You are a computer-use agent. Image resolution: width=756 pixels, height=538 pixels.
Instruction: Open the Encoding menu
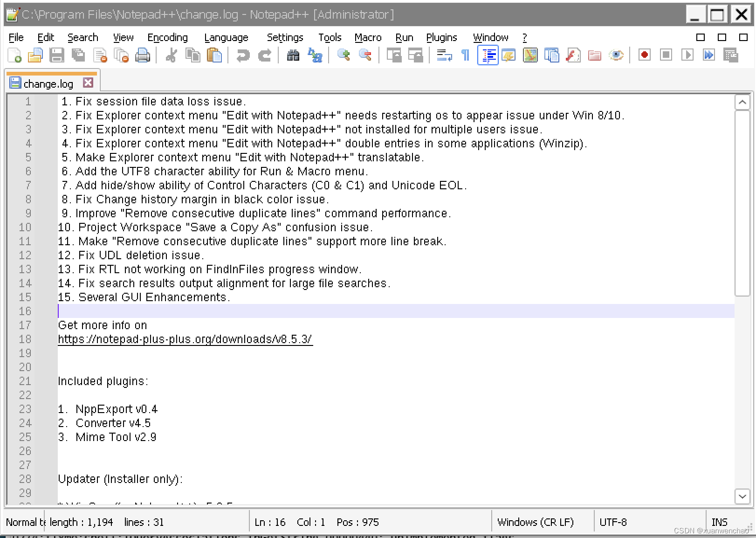pos(168,37)
